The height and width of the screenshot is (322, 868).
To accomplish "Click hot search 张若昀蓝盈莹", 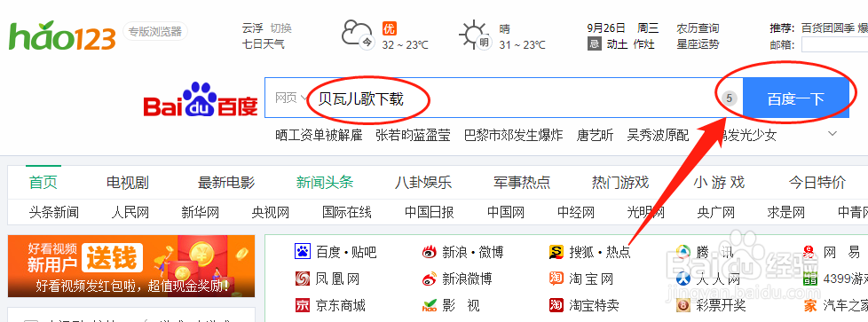I will tap(413, 135).
